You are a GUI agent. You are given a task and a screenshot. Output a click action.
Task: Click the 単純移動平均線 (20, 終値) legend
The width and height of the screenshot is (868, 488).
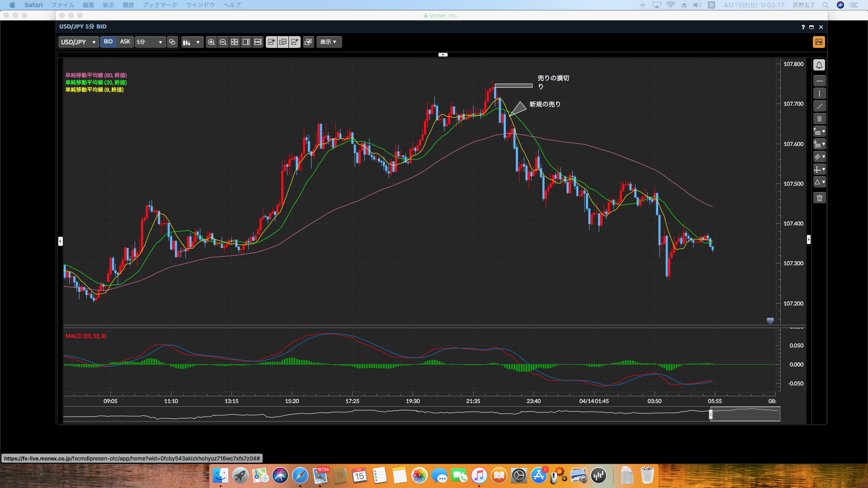point(96,83)
